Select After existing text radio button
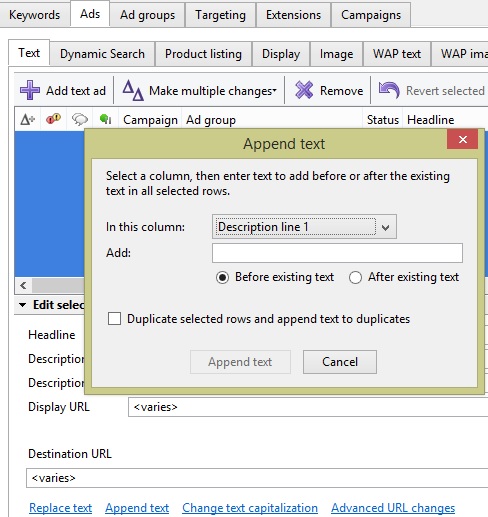Image resolution: width=488 pixels, height=517 pixels. [355, 277]
